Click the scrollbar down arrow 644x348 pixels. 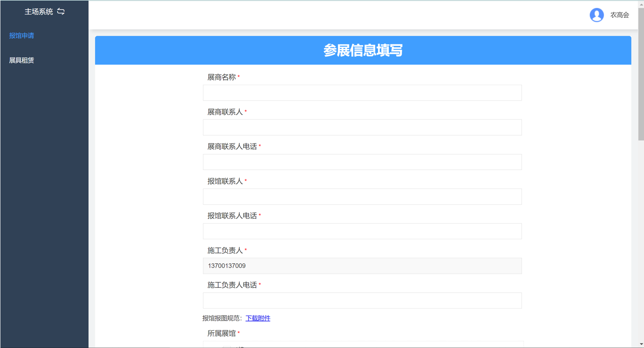click(x=641, y=344)
